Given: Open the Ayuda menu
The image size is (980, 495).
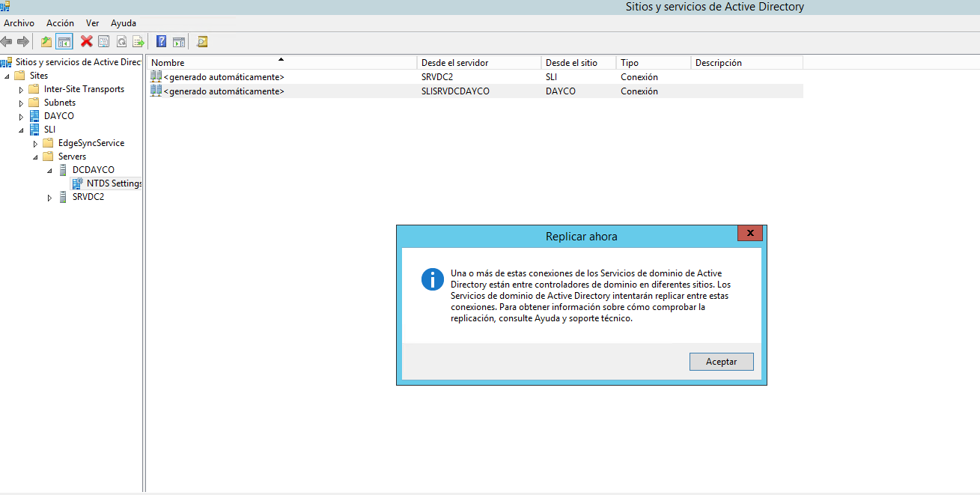Looking at the screenshot, I should (124, 23).
